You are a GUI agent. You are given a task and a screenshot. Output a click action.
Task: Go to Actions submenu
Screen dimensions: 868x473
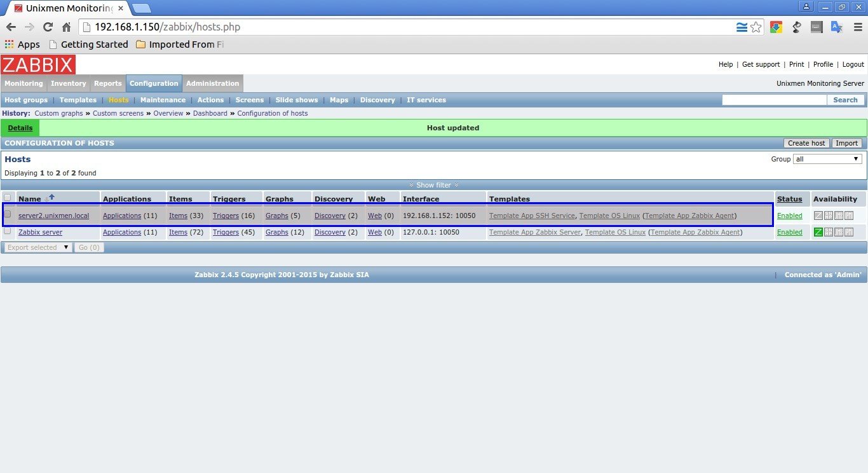tap(210, 100)
